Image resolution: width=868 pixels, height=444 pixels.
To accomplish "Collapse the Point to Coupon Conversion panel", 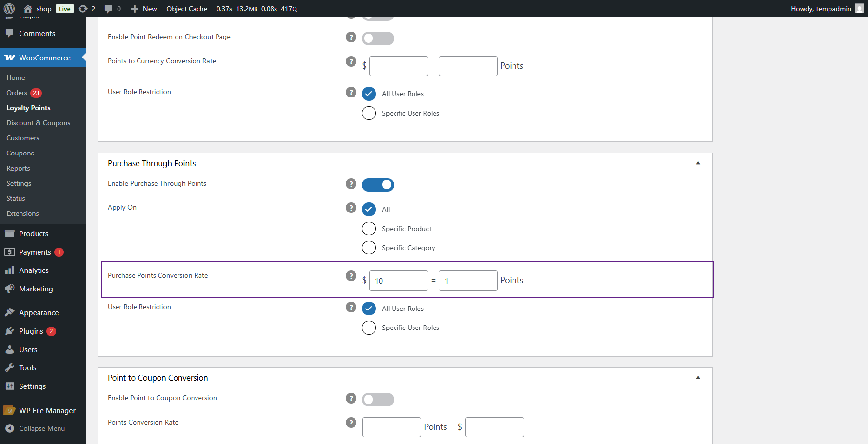I will 698,378.
